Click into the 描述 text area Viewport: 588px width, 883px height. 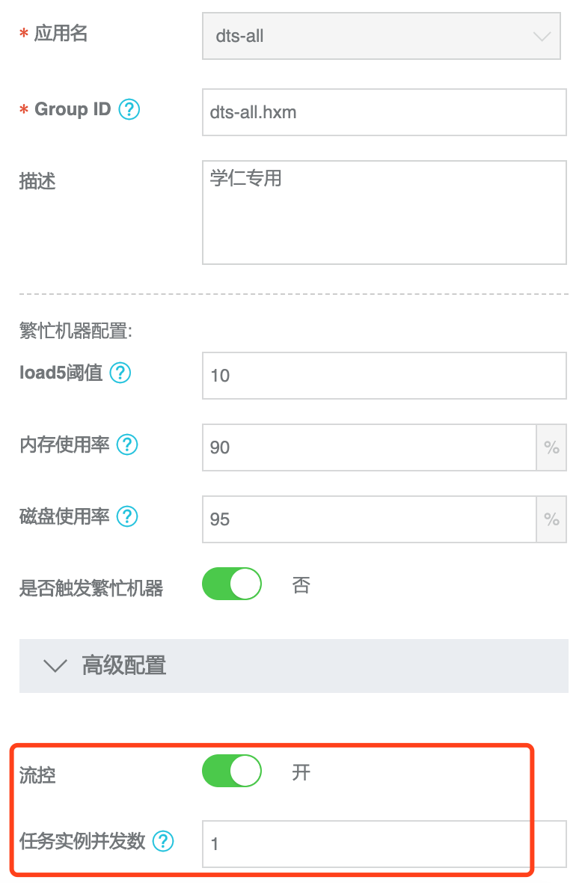pos(384,213)
